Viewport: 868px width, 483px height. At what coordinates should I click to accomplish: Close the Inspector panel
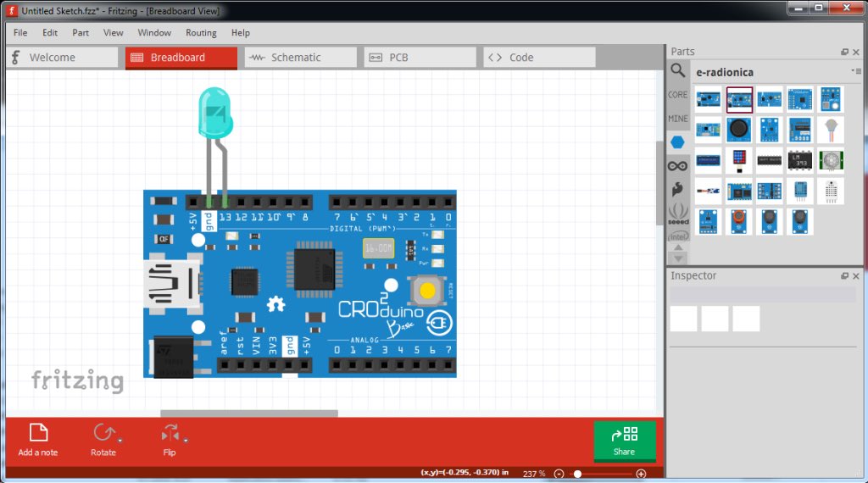(x=856, y=276)
